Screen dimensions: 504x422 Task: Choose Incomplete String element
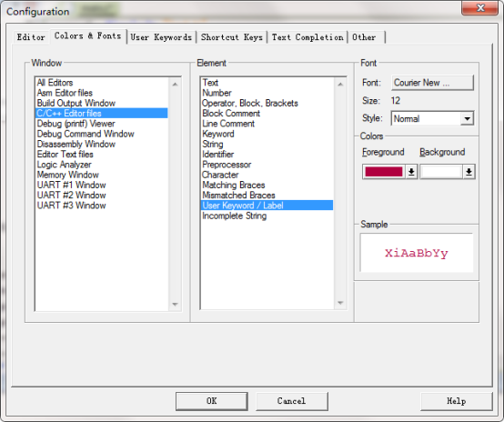click(267, 216)
